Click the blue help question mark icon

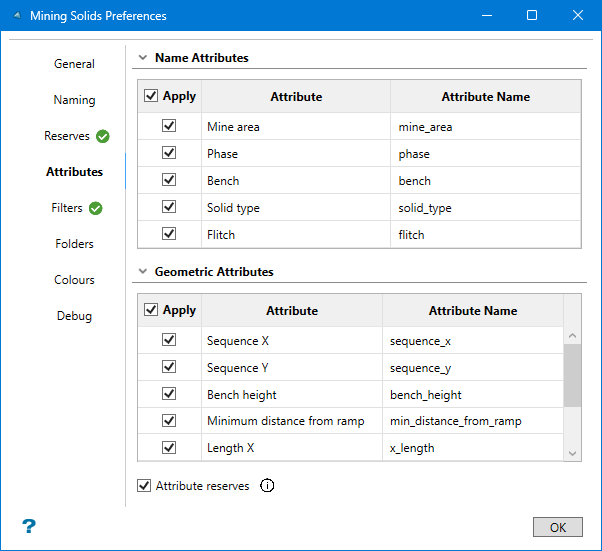[x=29, y=526]
